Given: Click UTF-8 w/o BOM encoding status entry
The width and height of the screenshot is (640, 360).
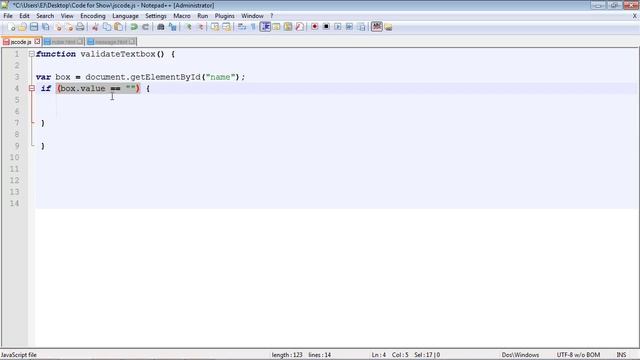Looking at the screenshot, I should coord(578,355).
